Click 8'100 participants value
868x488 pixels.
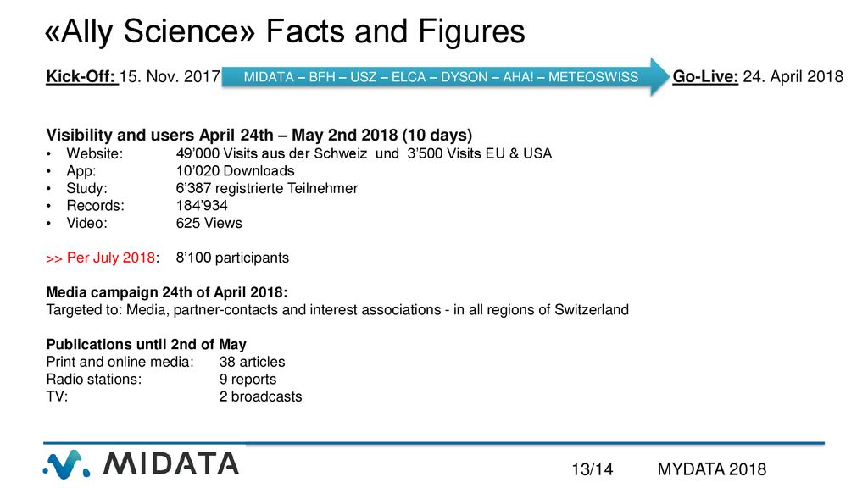coord(232,258)
